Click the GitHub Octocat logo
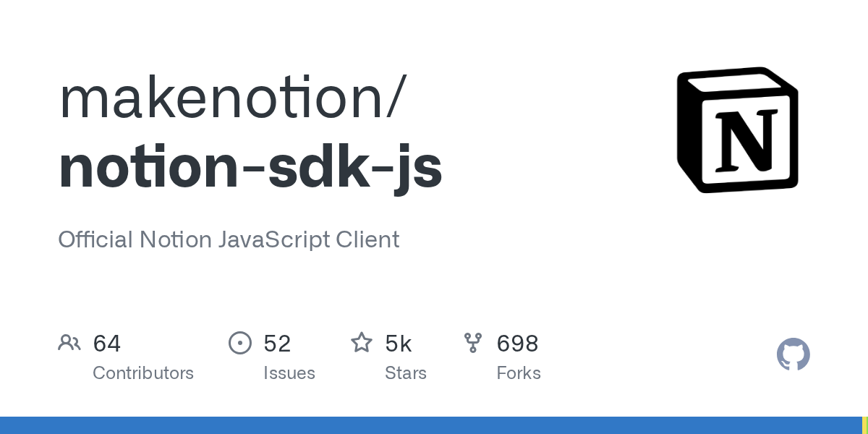The image size is (868, 434). pos(793,354)
